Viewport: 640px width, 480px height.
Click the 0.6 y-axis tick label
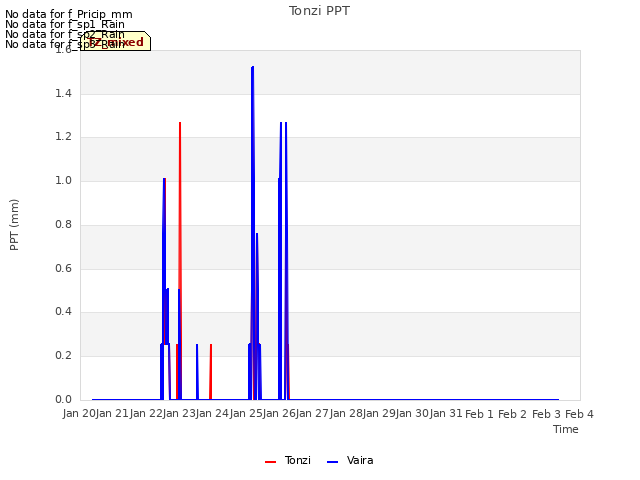[63, 268]
